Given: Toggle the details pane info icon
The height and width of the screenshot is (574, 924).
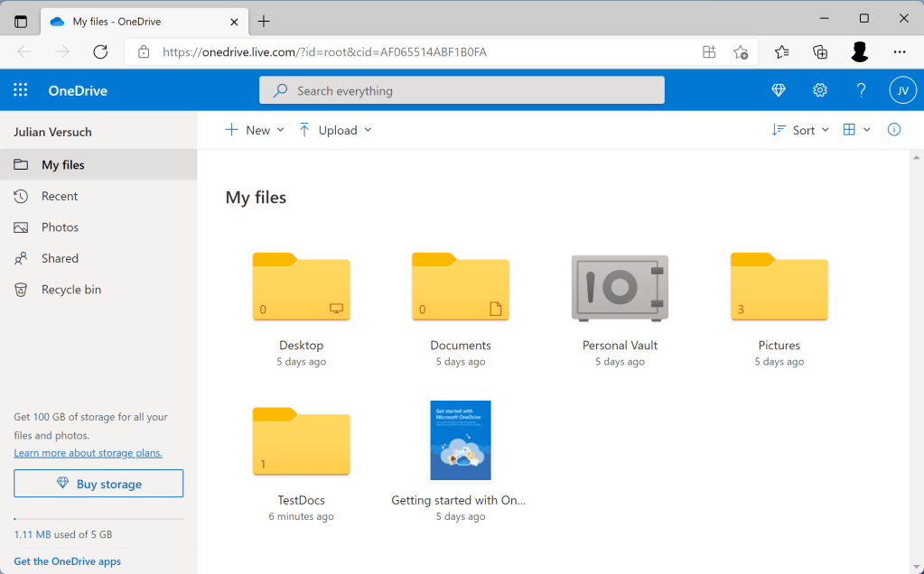Looking at the screenshot, I should click(x=893, y=129).
